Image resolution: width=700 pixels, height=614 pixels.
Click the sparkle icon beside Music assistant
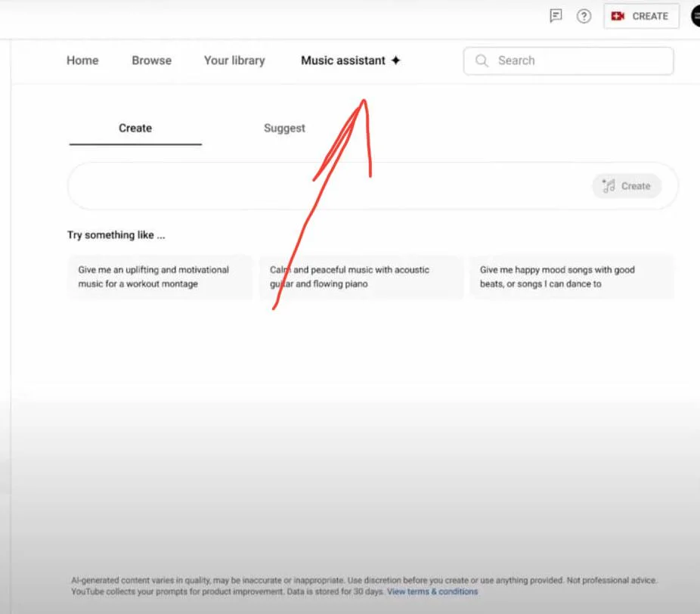[395, 60]
